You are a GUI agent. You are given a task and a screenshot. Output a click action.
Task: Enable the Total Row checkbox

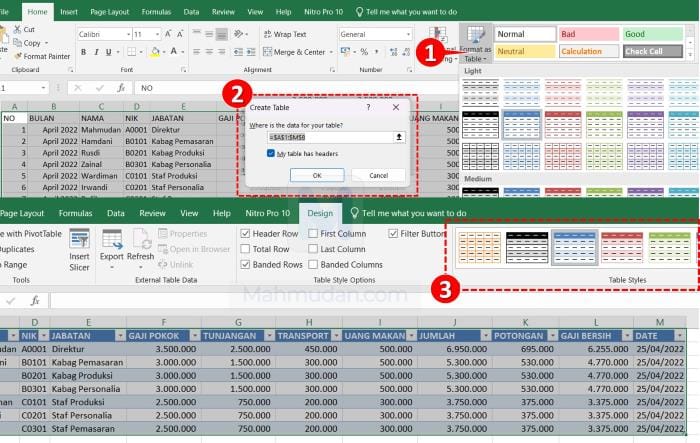(245, 249)
